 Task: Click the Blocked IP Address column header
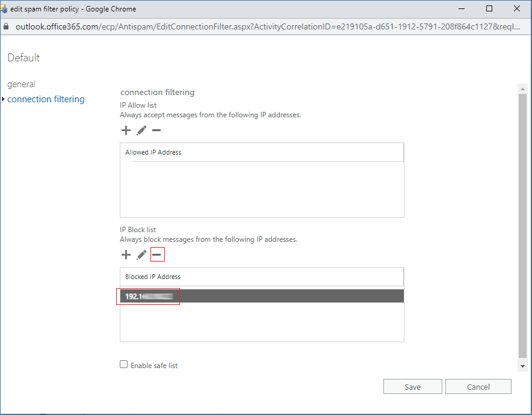[x=153, y=277]
